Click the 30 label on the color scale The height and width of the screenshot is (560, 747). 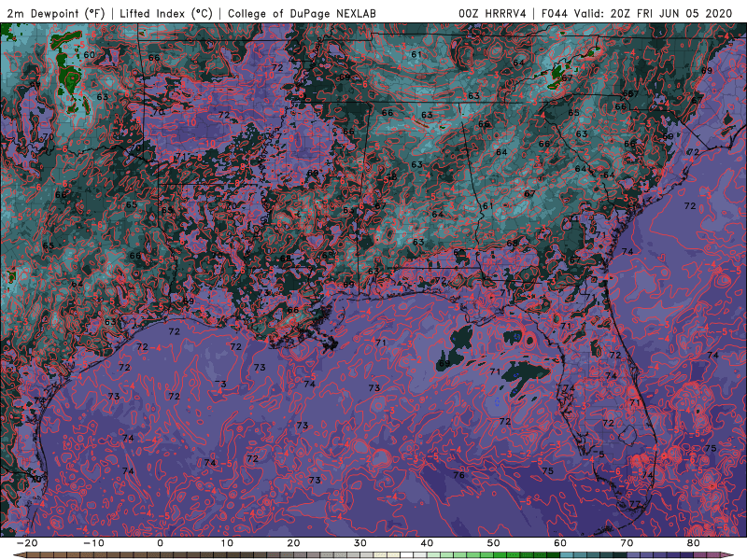click(x=360, y=543)
